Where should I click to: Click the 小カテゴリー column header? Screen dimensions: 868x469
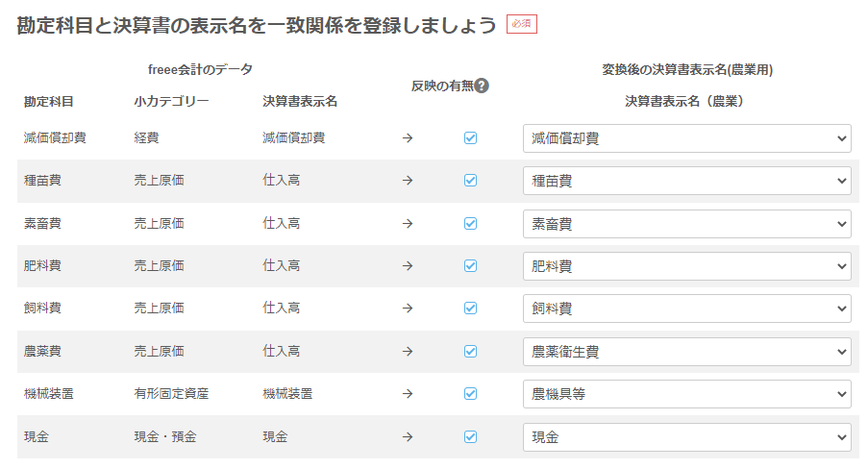(171, 101)
